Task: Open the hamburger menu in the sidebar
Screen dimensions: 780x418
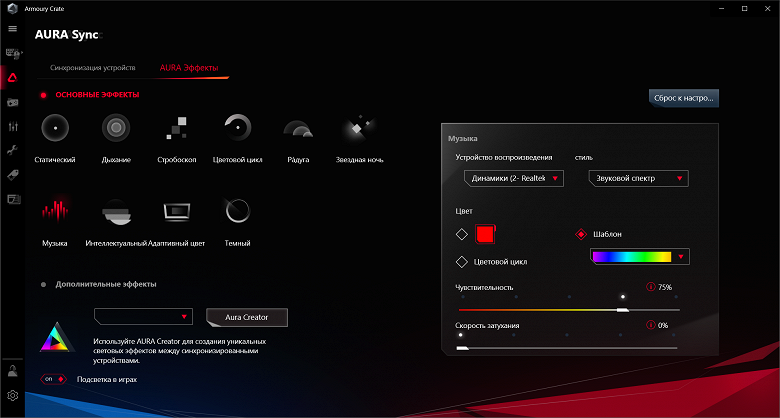Action: (13, 28)
